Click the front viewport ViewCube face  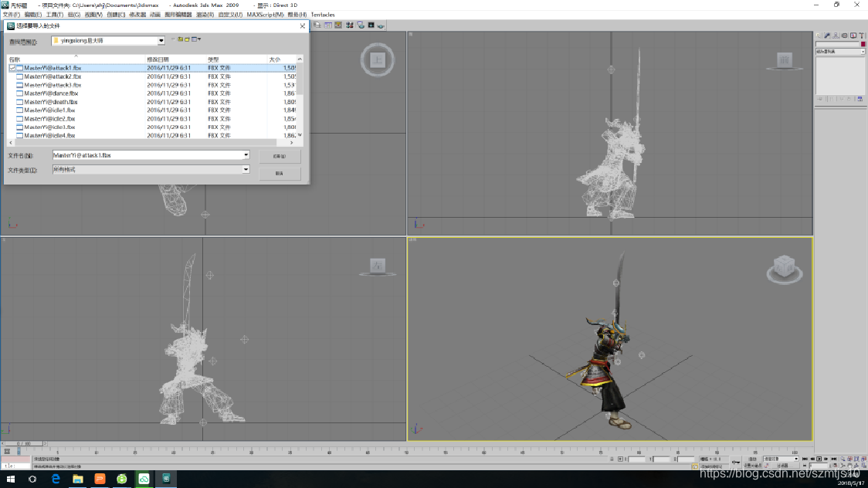[x=785, y=59]
